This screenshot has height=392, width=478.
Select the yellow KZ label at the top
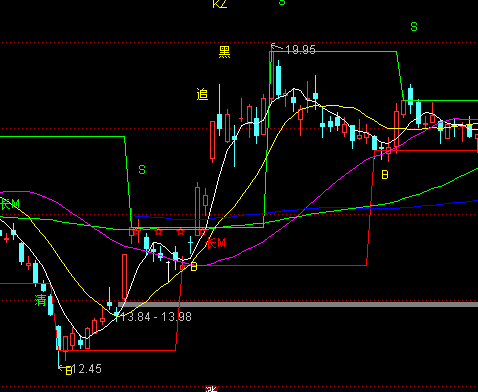220,4
